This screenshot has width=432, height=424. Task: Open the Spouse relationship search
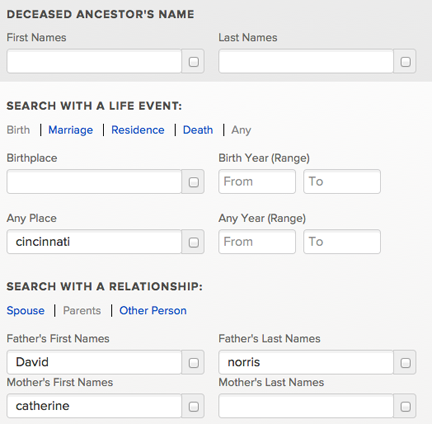[x=26, y=311]
